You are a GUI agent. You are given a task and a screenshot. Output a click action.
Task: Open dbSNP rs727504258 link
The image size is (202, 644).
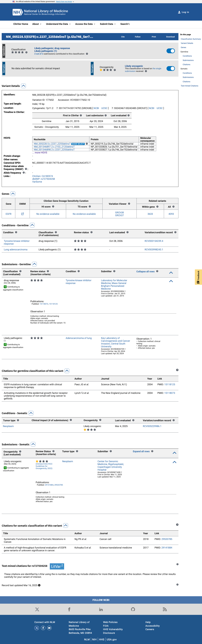click(x=43, y=179)
